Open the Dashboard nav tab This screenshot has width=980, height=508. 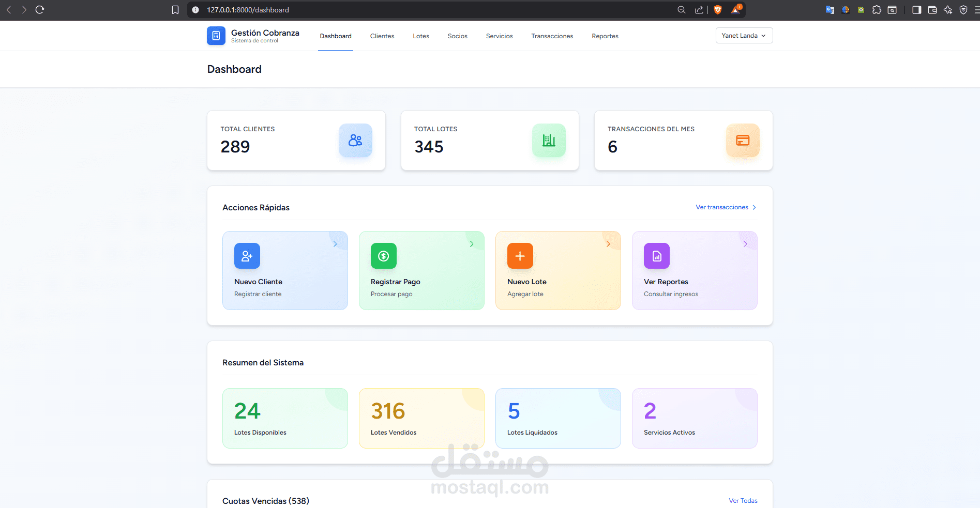(336, 36)
